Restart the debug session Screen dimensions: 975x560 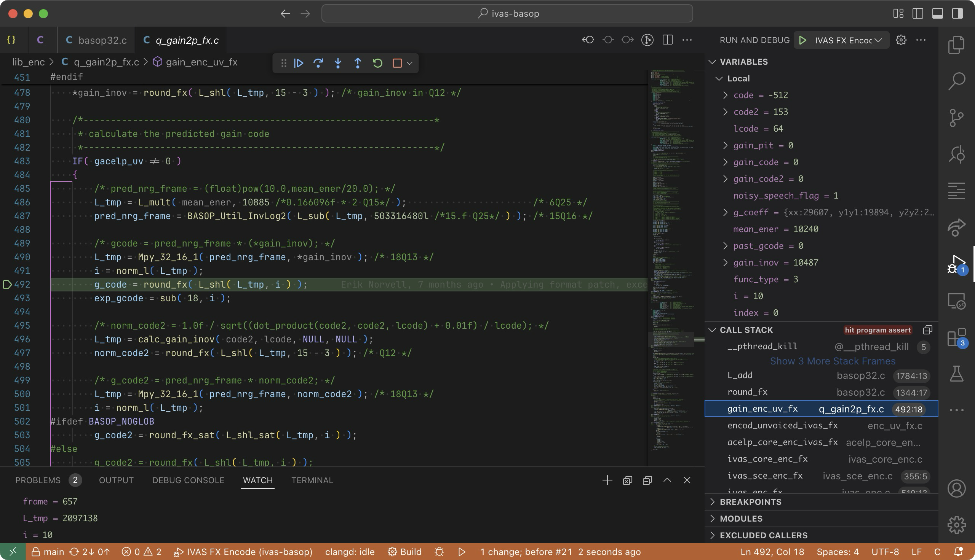(x=377, y=63)
